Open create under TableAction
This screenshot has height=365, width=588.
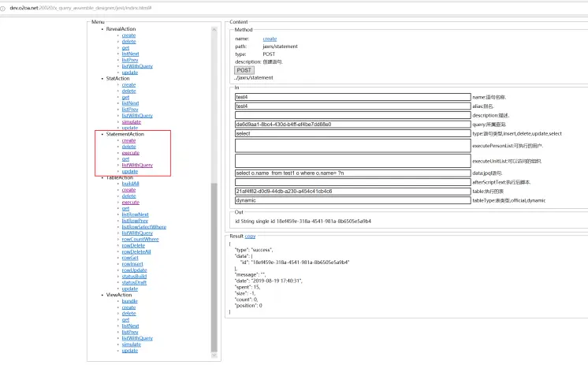(128, 190)
